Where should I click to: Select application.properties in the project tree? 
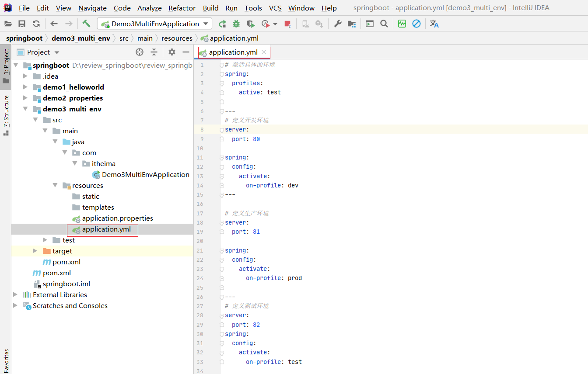coord(117,218)
